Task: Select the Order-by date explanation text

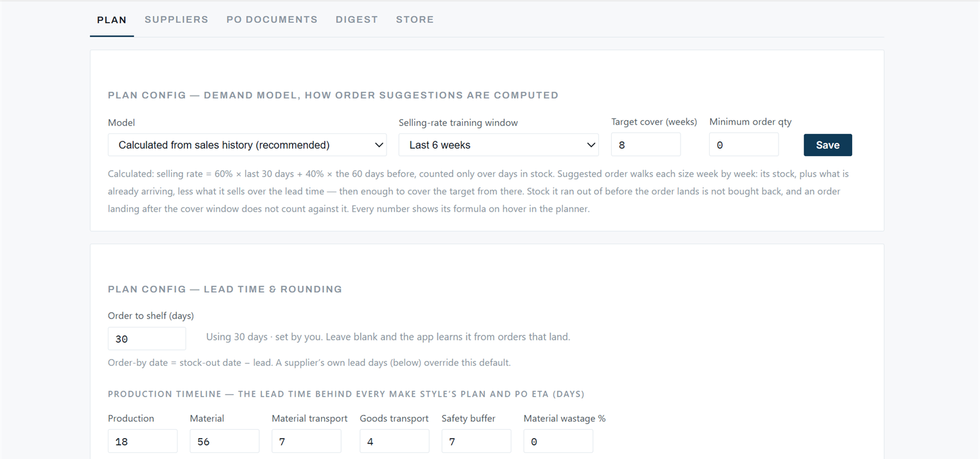Action: click(x=309, y=362)
